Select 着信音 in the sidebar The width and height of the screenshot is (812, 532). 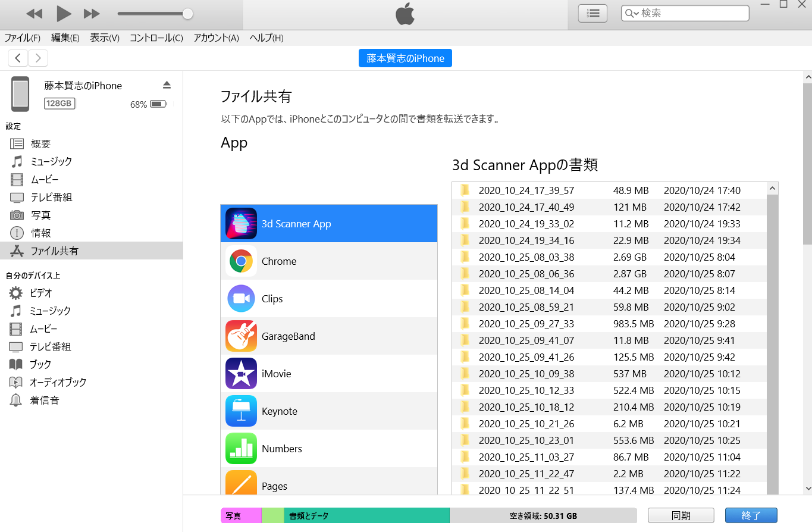91,400
